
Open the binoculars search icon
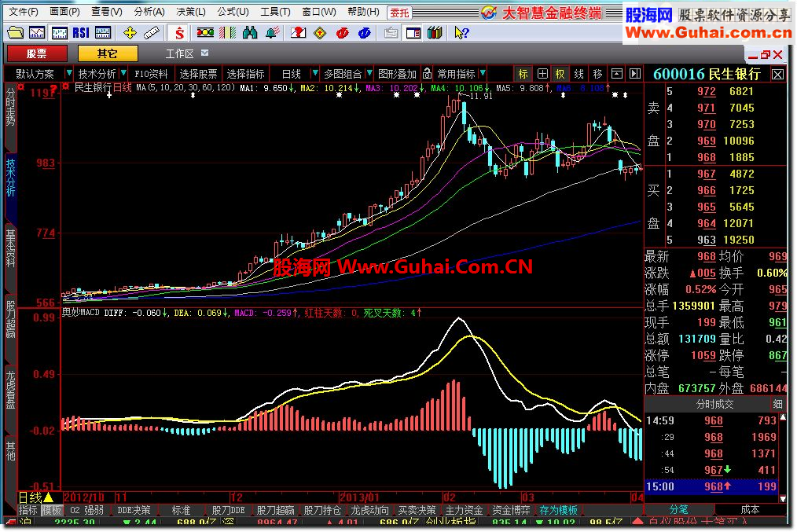pyautogui.click(x=250, y=33)
